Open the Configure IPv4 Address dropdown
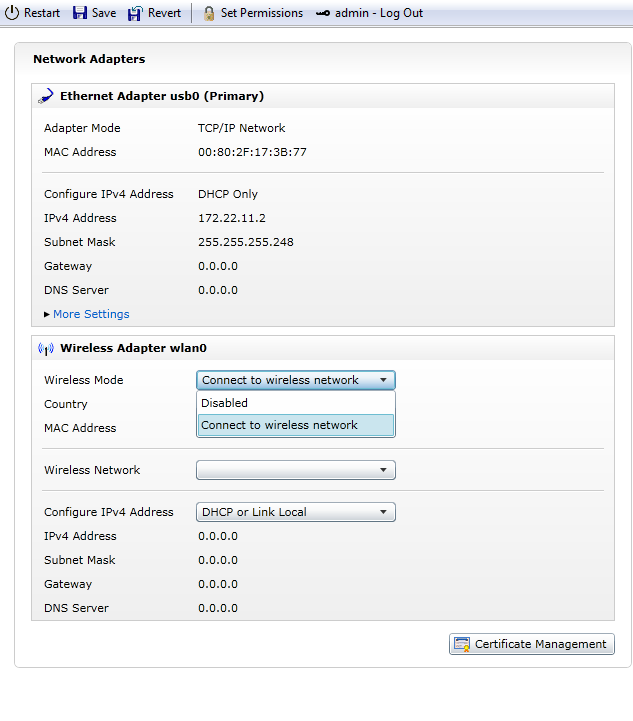Image resolution: width=633 pixels, height=721 pixels. coord(296,512)
